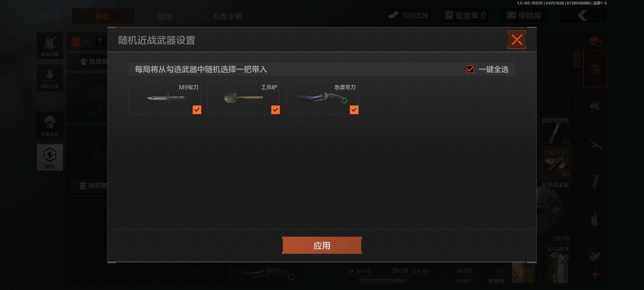
Task: Open the 现金库 cash vault button
Action: (x=465, y=16)
